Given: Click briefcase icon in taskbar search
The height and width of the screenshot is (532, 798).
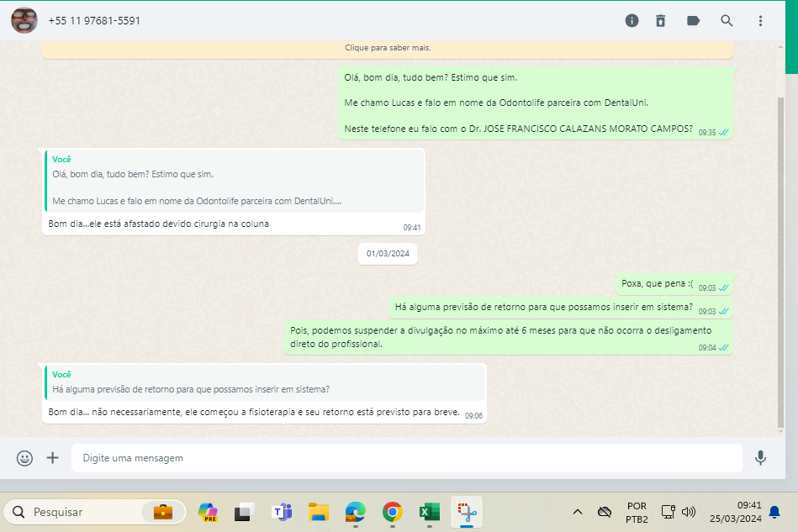Looking at the screenshot, I should point(163,512).
